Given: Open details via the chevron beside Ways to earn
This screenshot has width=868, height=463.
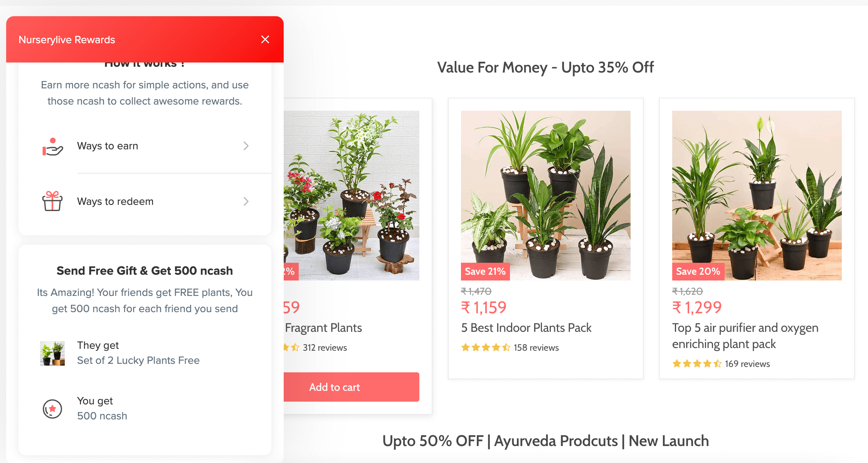Looking at the screenshot, I should [246, 146].
